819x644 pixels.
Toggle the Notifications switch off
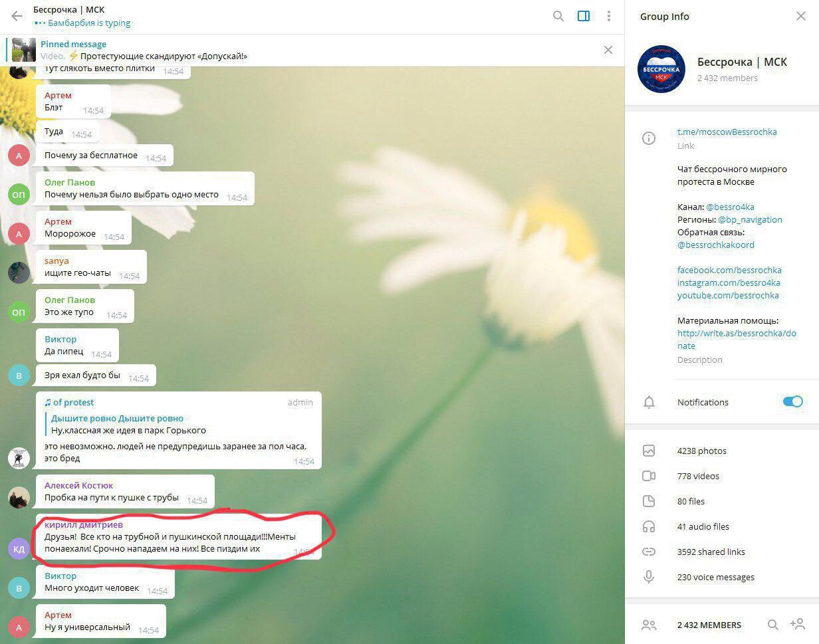792,401
